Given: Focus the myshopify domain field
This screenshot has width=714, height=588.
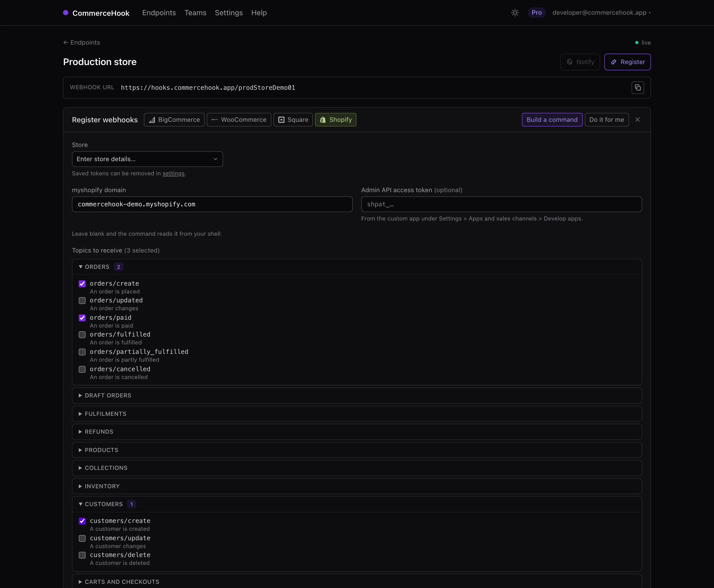Looking at the screenshot, I should click(x=212, y=204).
